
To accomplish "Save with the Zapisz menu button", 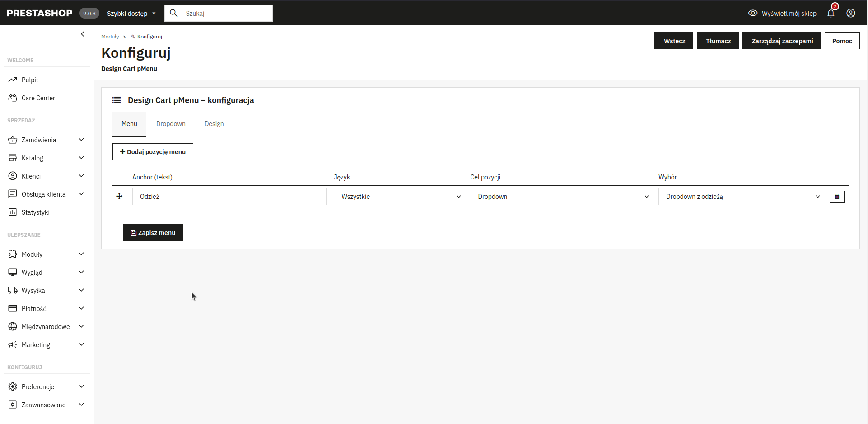I will point(153,233).
